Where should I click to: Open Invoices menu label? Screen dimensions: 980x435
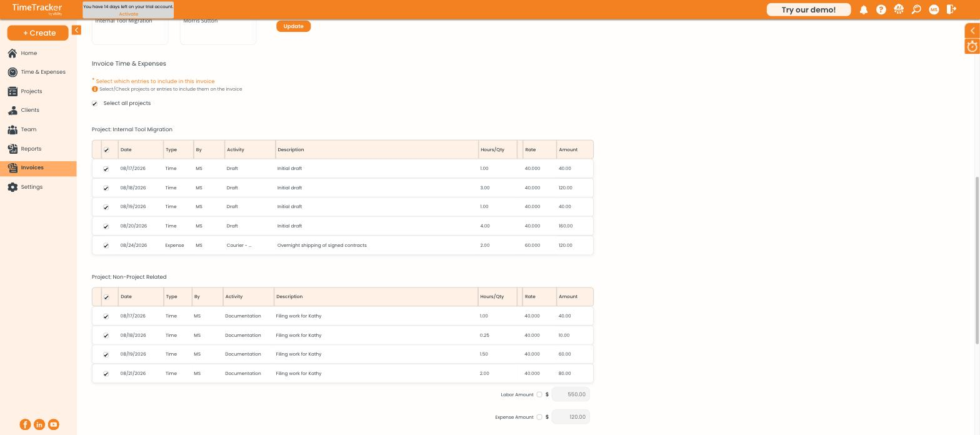coord(32,167)
